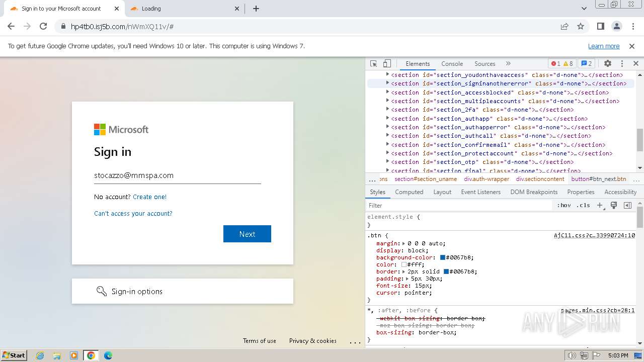Open Chrome's three-dot main menu

pyautogui.click(x=632, y=26)
